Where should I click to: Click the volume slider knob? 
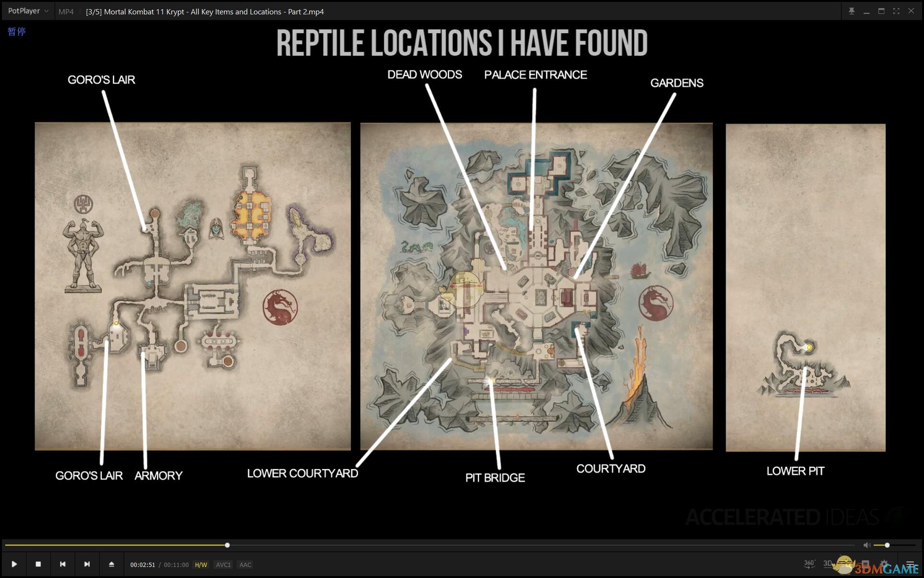point(887,545)
